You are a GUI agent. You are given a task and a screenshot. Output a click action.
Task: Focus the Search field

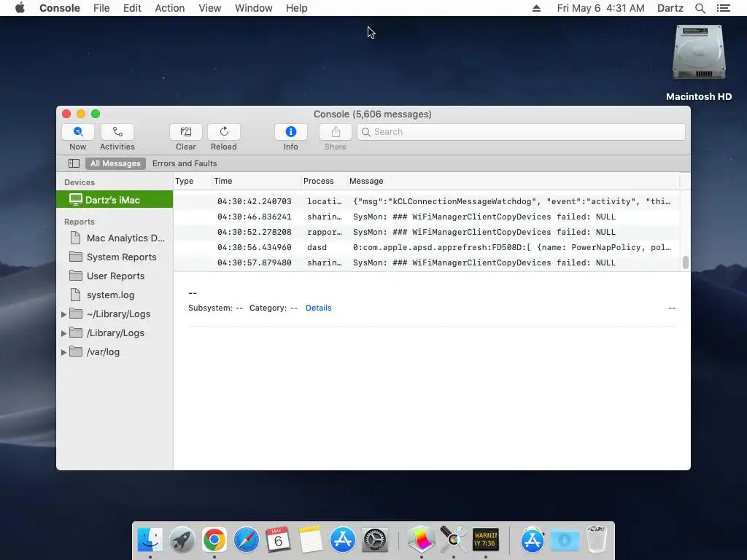point(521,132)
